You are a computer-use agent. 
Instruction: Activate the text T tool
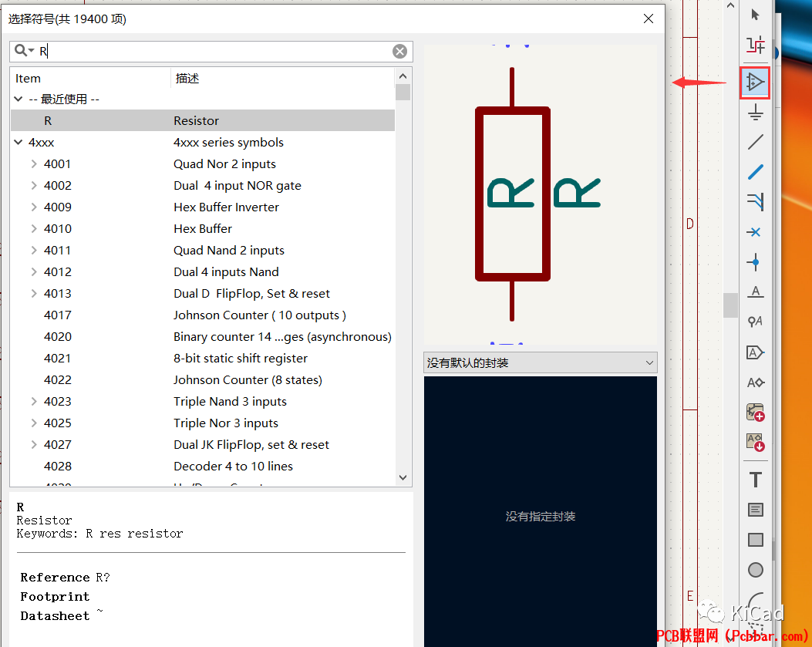point(755,480)
